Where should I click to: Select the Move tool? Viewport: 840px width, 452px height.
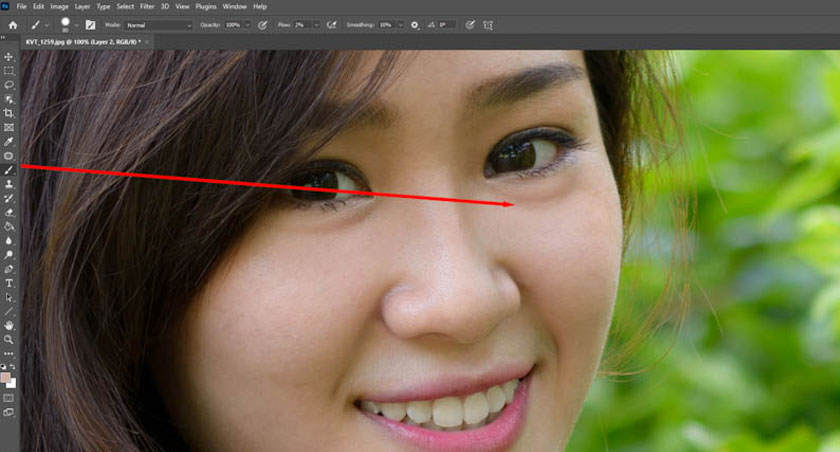point(9,57)
